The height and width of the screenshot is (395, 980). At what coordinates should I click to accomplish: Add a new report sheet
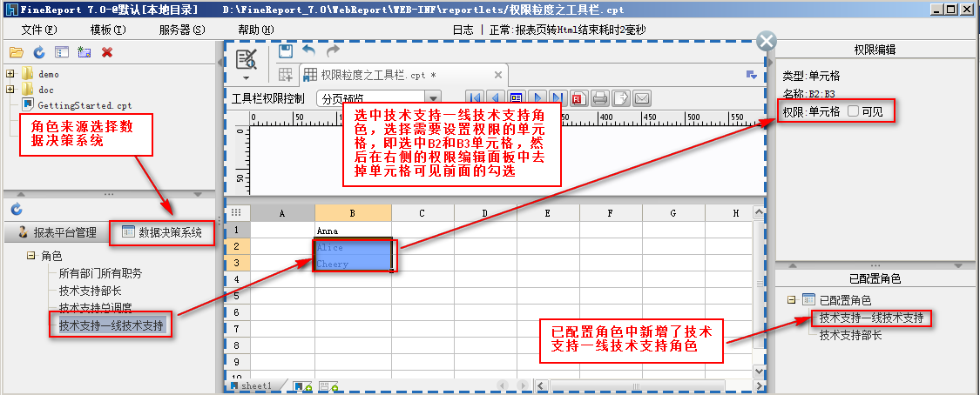click(x=302, y=387)
